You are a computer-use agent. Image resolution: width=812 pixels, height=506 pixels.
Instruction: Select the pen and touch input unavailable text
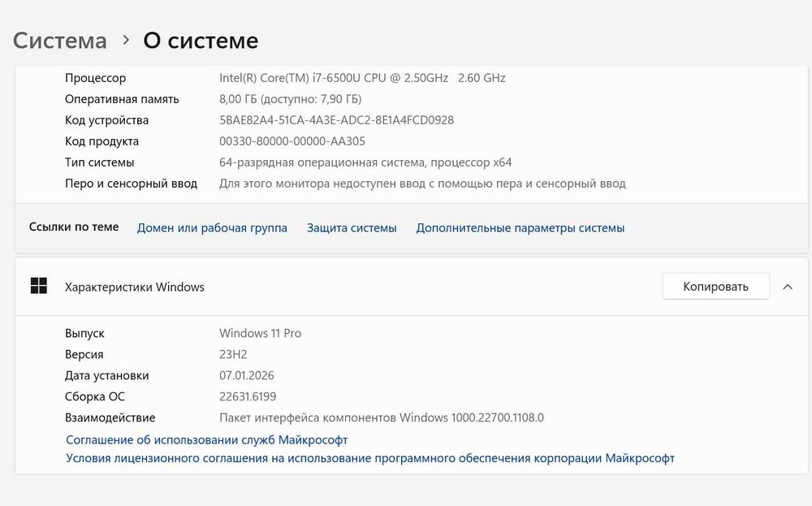[422, 184]
